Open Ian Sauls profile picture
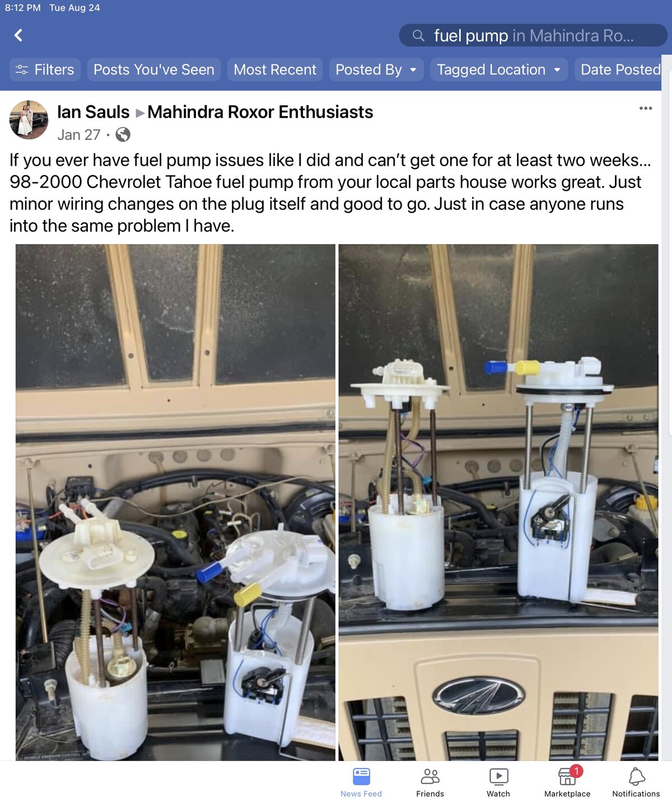Image resolution: width=672 pixels, height=800 pixels. 29,120
